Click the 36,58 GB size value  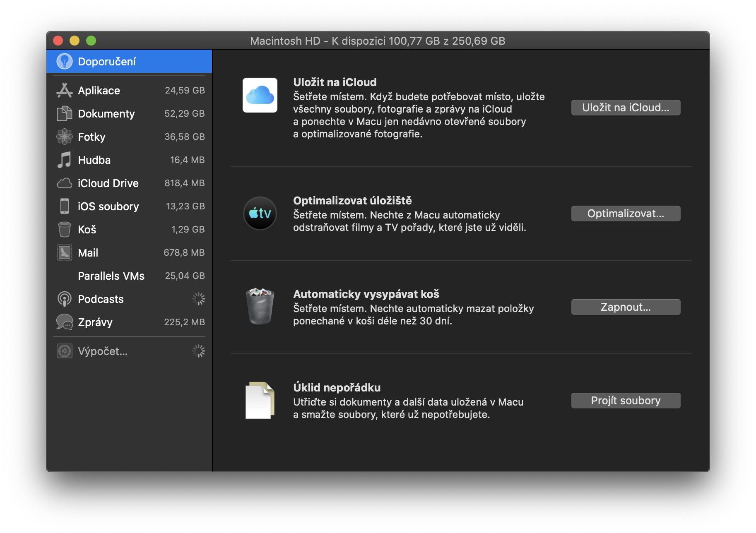pos(185,137)
